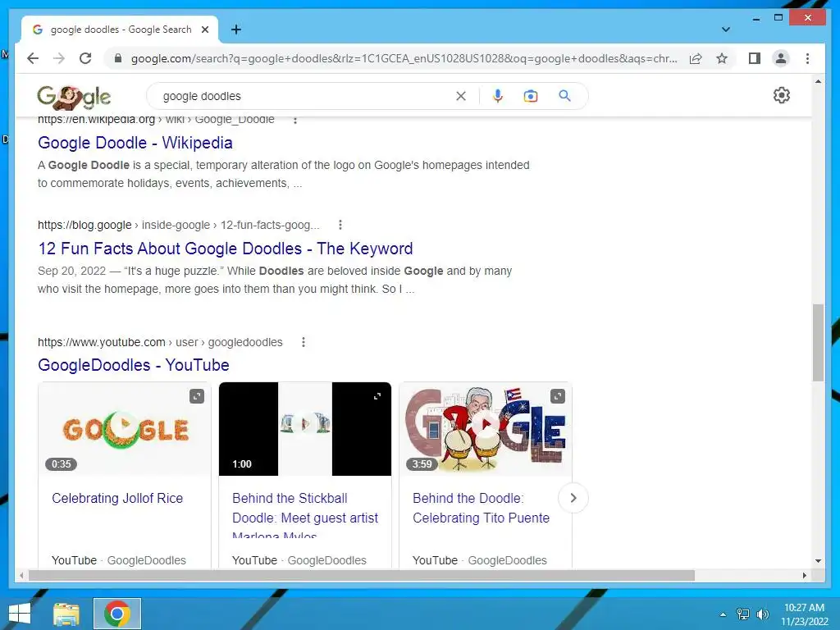Screen dimensions: 840x630
Task: Play the Tito Puente video thumbnail
Action: 486,428
